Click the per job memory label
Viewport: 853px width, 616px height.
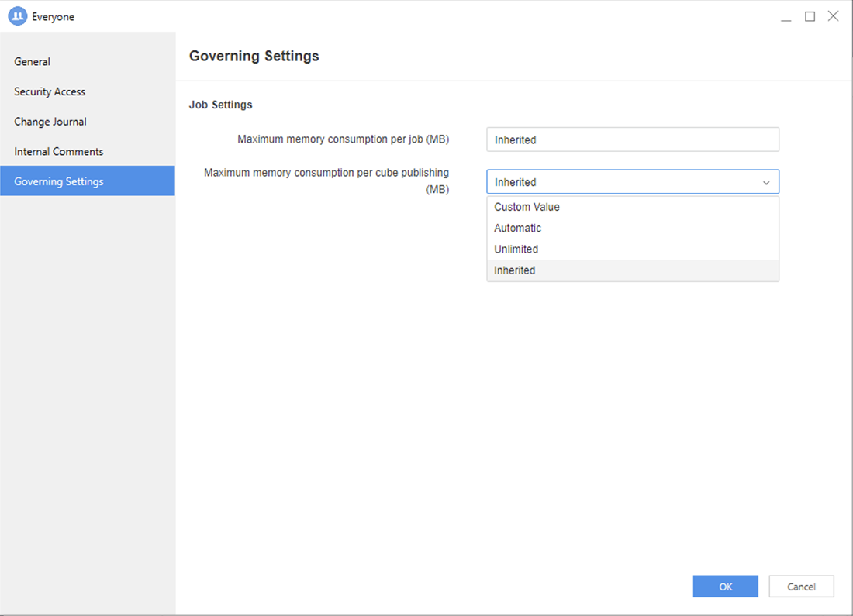tap(343, 139)
